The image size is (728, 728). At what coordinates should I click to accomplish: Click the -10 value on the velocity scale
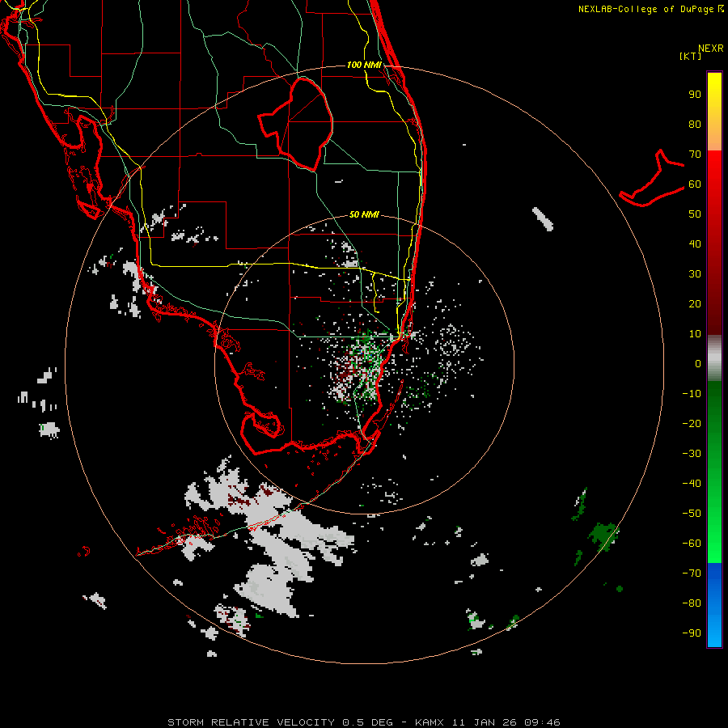point(692,394)
